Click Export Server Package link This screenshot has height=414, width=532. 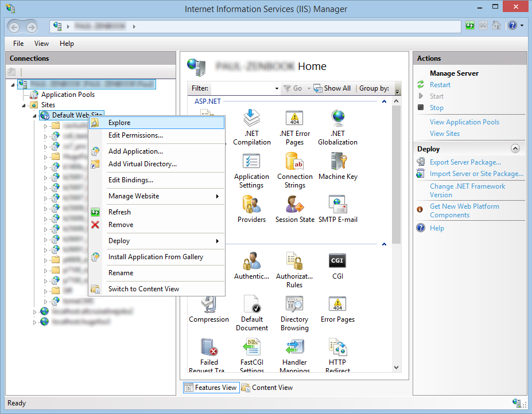click(x=465, y=162)
